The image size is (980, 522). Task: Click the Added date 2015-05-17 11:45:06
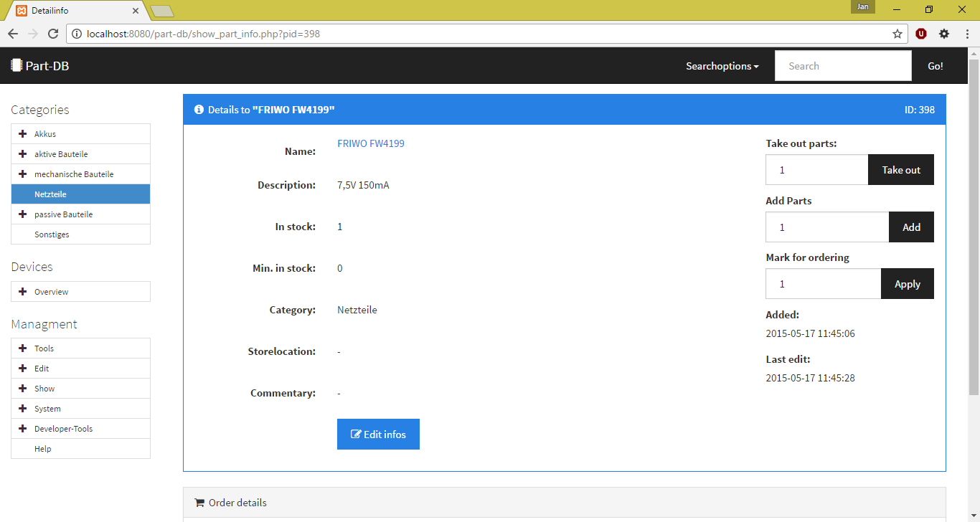810,333
